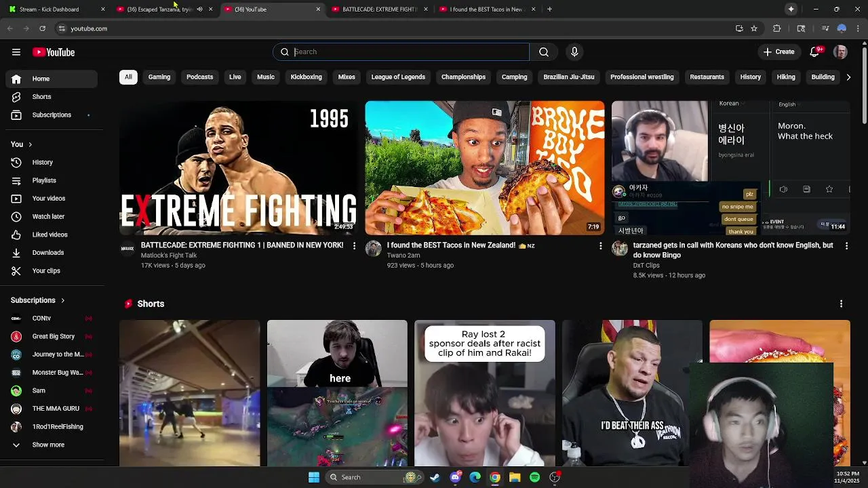
Task: Select the Gaming filter chip
Action: point(159,77)
